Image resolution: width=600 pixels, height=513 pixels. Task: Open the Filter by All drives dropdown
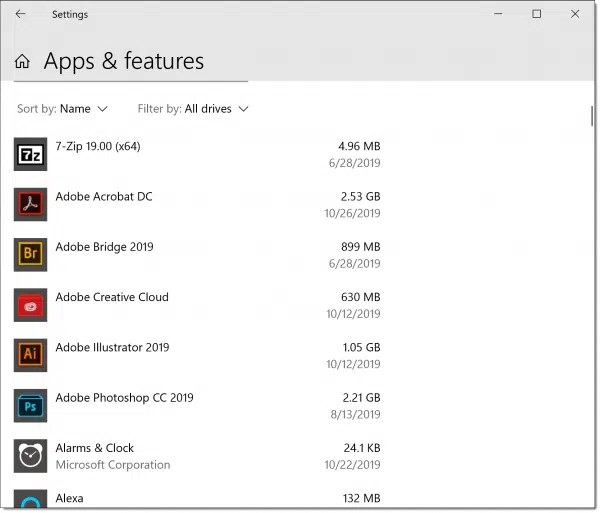coord(193,109)
